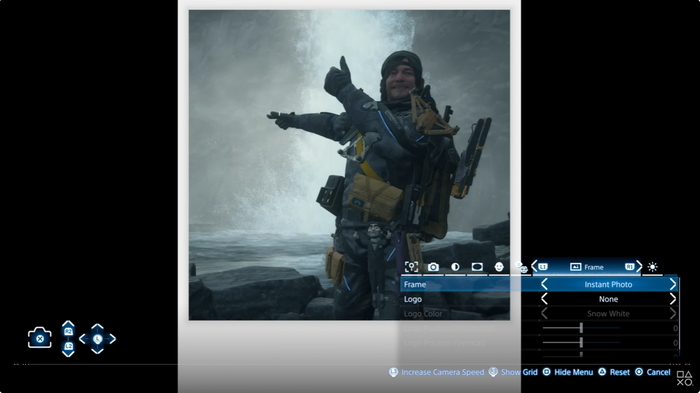This screenshot has width=700, height=393.
Task: Switch to next Frame option with right arrow
Action: [x=673, y=284]
